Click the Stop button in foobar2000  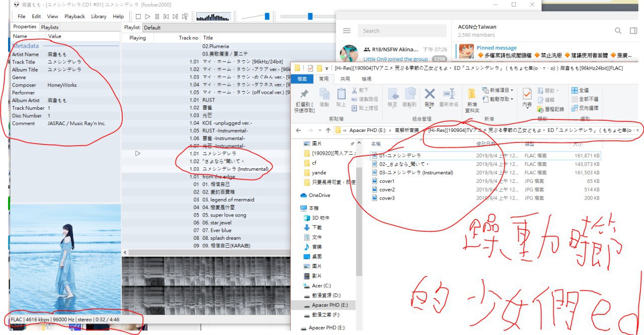138,17
